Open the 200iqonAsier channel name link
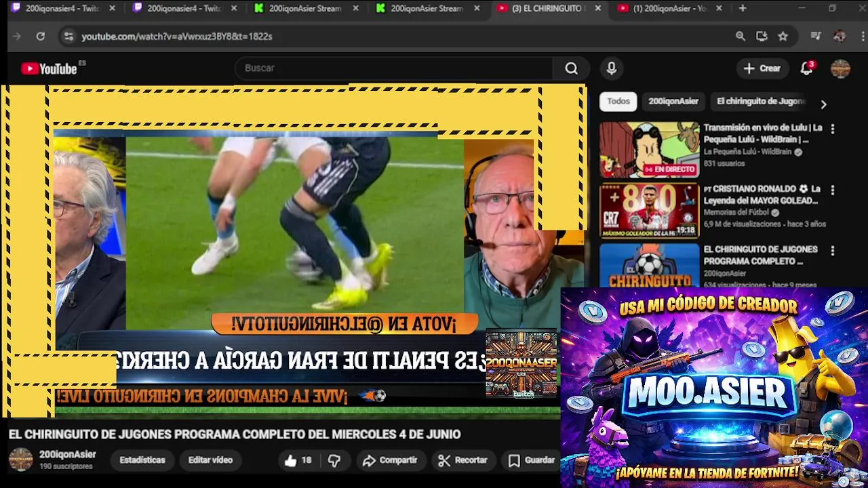 point(67,455)
